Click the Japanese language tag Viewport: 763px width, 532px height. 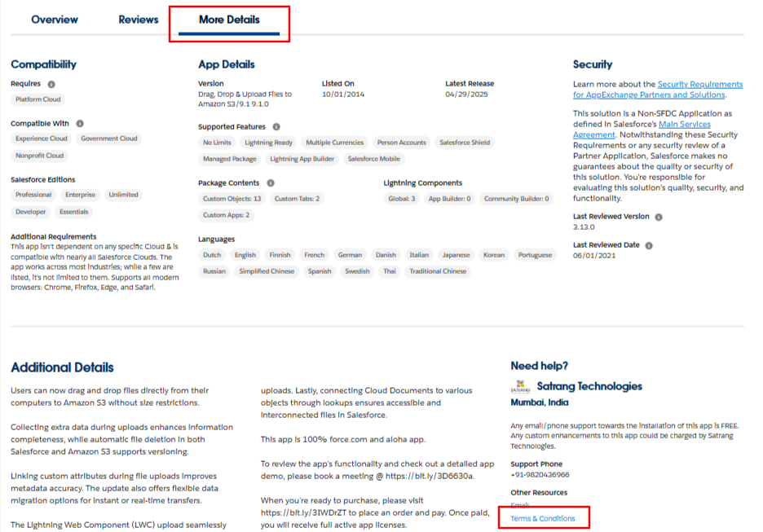click(x=456, y=255)
